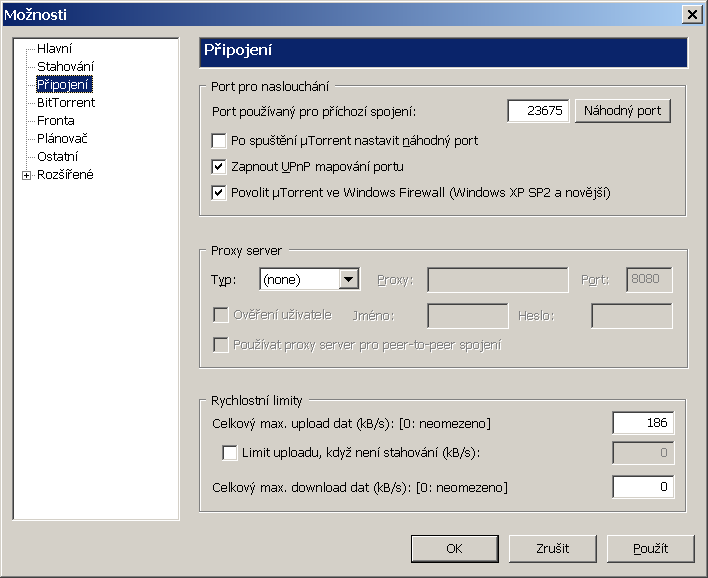Expand the Rozšířené tree node
The image size is (708, 578).
[26, 175]
